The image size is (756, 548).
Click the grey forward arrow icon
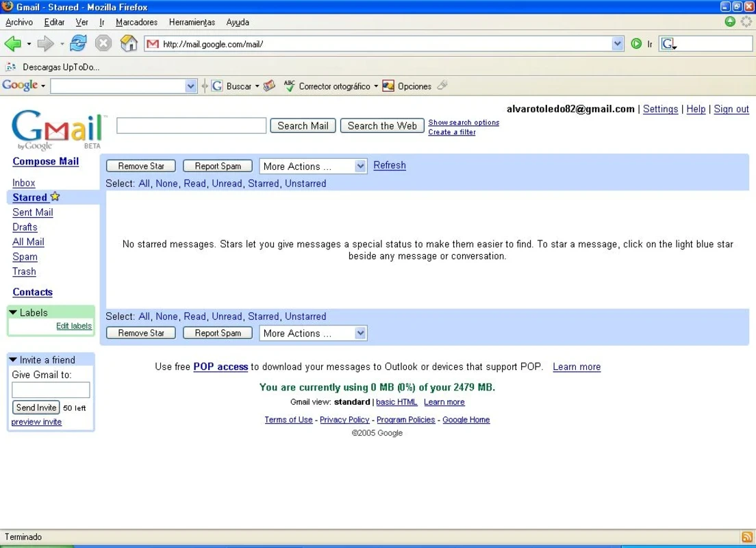point(45,44)
